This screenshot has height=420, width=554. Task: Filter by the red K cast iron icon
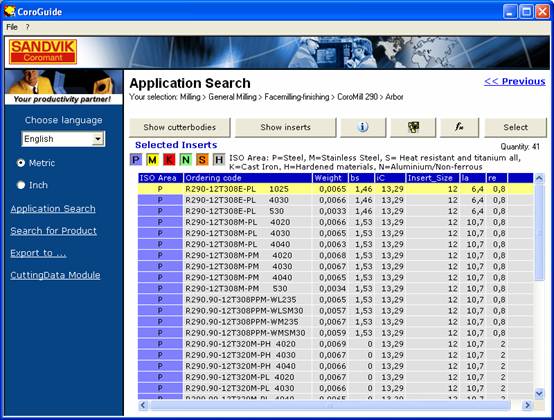coord(169,160)
